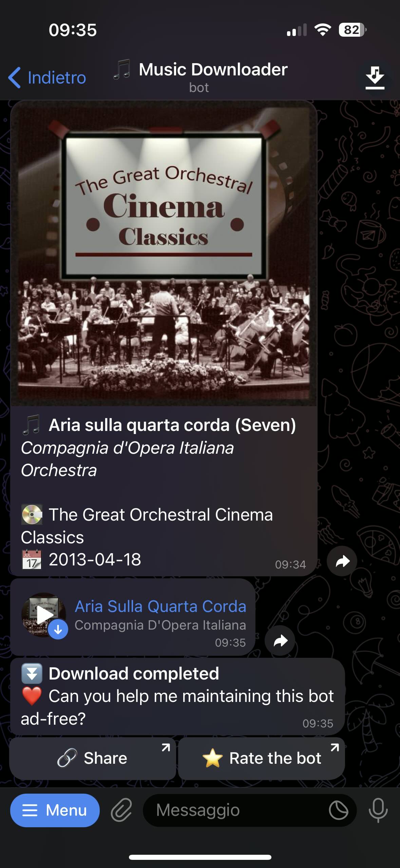Play the Aria Sulla Quarta Corda track
The height and width of the screenshot is (868, 400).
43,615
